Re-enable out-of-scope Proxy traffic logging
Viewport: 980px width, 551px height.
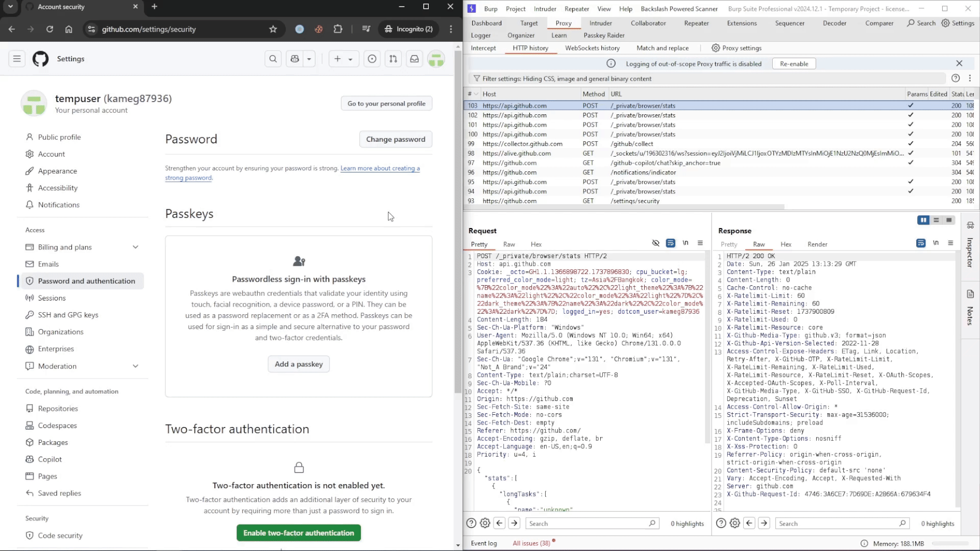(794, 64)
